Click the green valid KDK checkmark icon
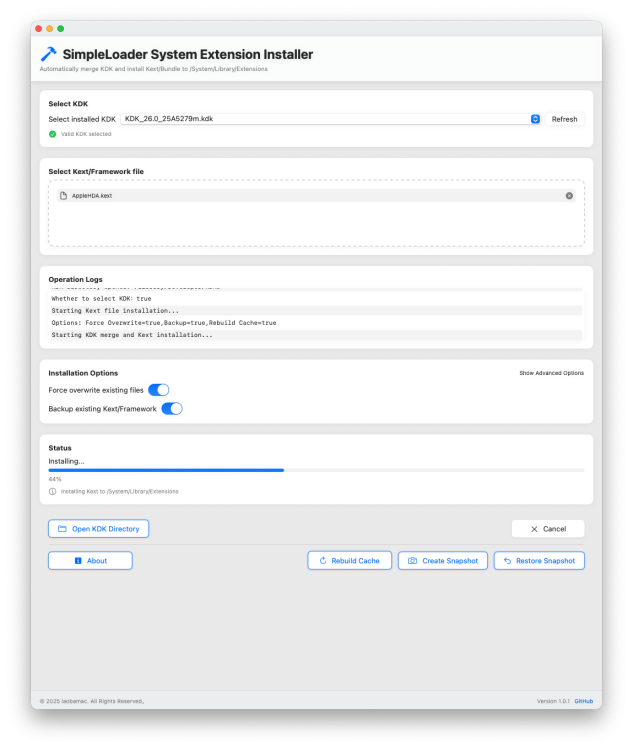The image size is (633, 750). pos(53,134)
